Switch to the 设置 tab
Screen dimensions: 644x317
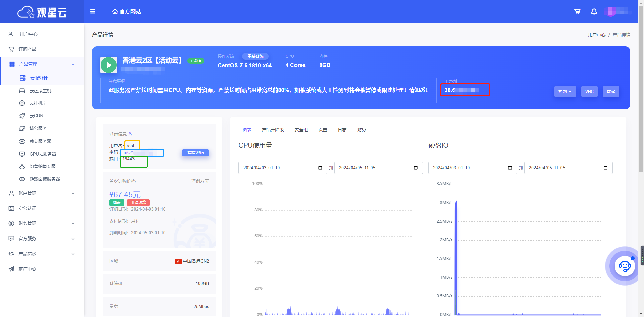coord(323,130)
